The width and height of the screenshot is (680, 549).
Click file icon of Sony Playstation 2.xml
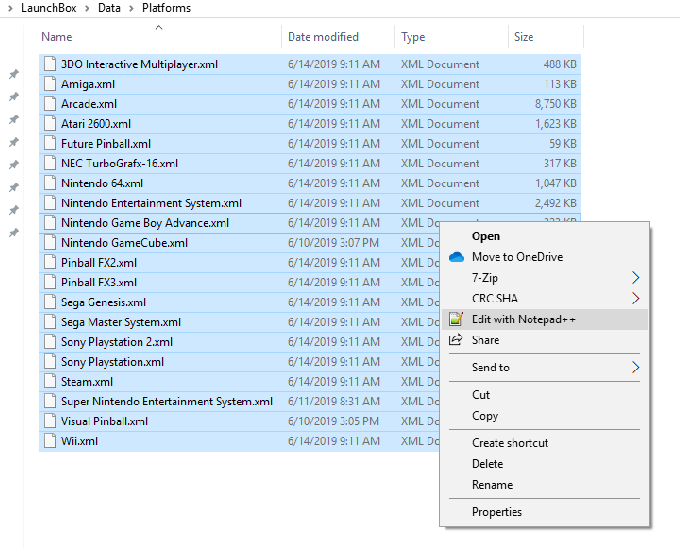point(50,342)
